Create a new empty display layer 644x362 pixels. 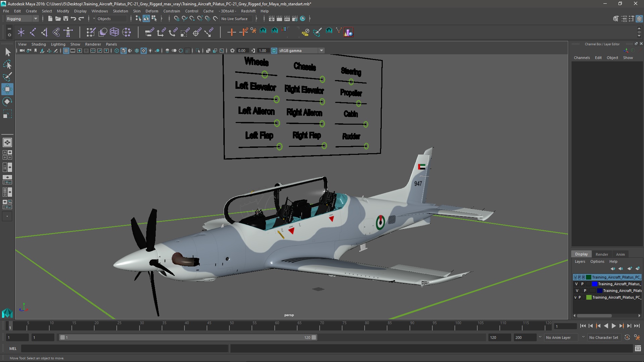pyautogui.click(x=630, y=268)
